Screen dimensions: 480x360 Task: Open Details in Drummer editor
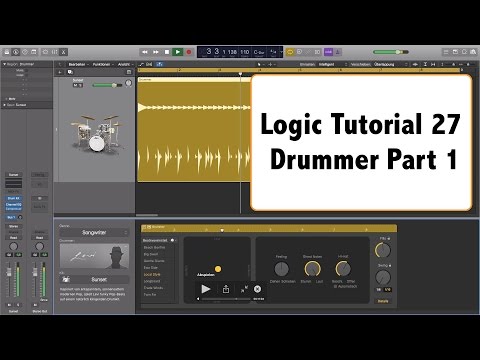pos(383,301)
